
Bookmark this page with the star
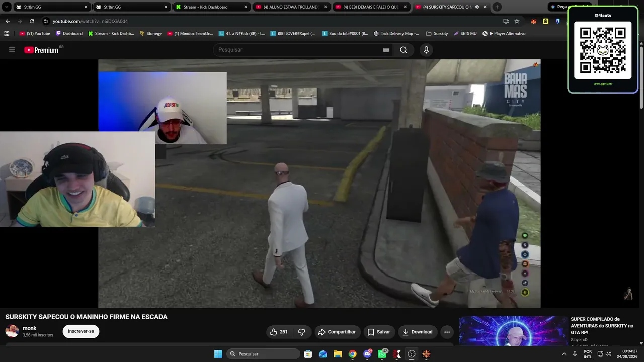[517, 21]
